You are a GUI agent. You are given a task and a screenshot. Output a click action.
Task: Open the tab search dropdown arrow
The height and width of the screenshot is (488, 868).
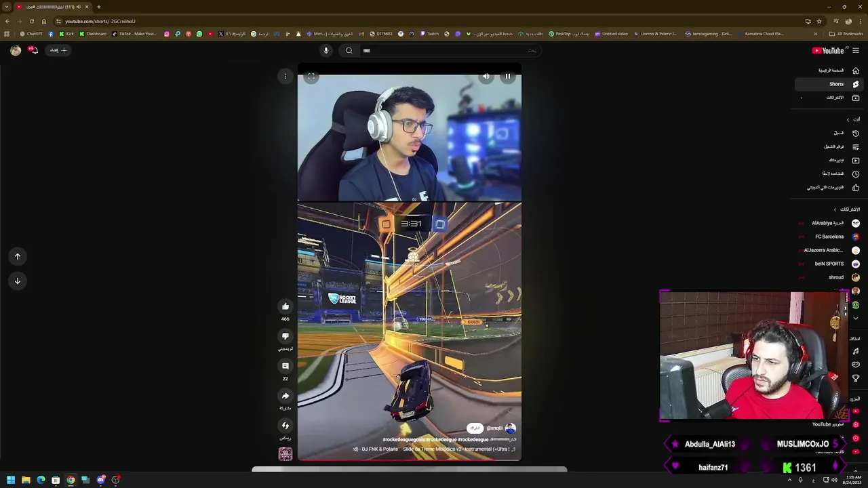click(7, 7)
